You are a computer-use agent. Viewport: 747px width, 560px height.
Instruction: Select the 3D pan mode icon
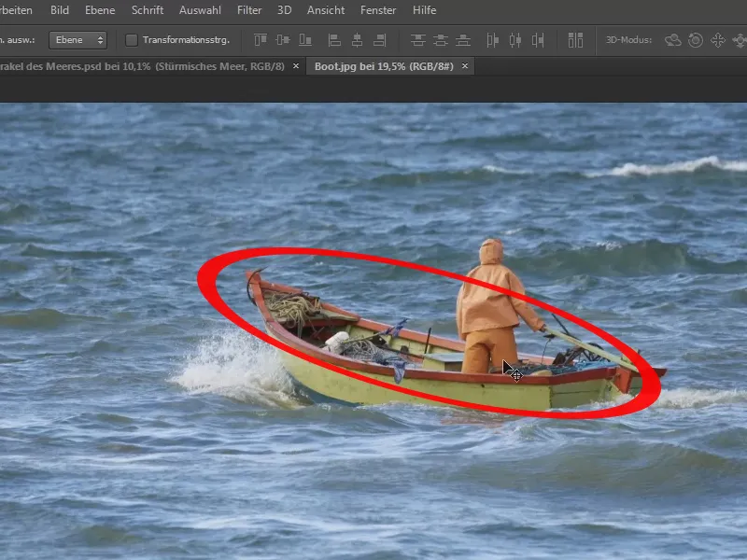pyautogui.click(x=718, y=40)
